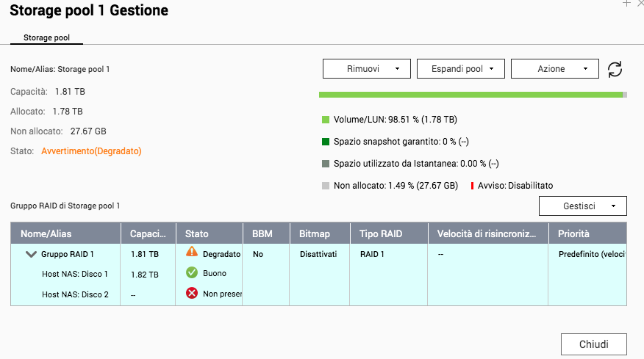The width and height of the screenshot is (644, 359).
Task: Select the Host NAS: Disco 1 row
Action: (75, 274)
